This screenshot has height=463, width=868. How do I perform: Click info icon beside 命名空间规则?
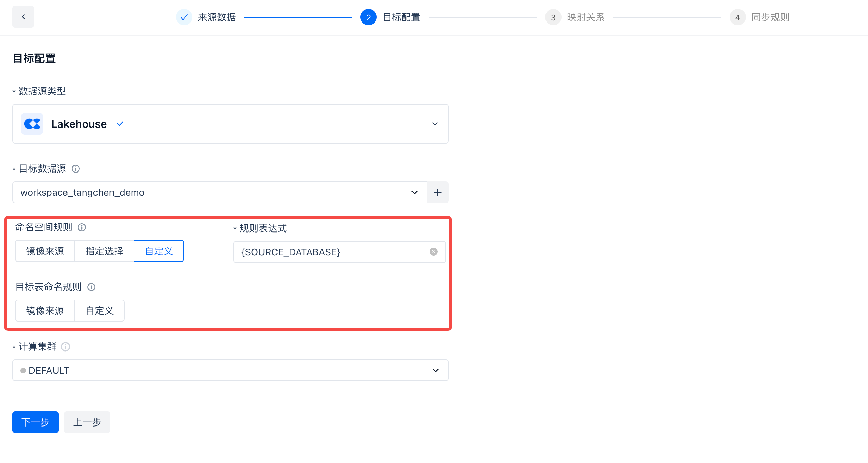(x=82, y=227)
